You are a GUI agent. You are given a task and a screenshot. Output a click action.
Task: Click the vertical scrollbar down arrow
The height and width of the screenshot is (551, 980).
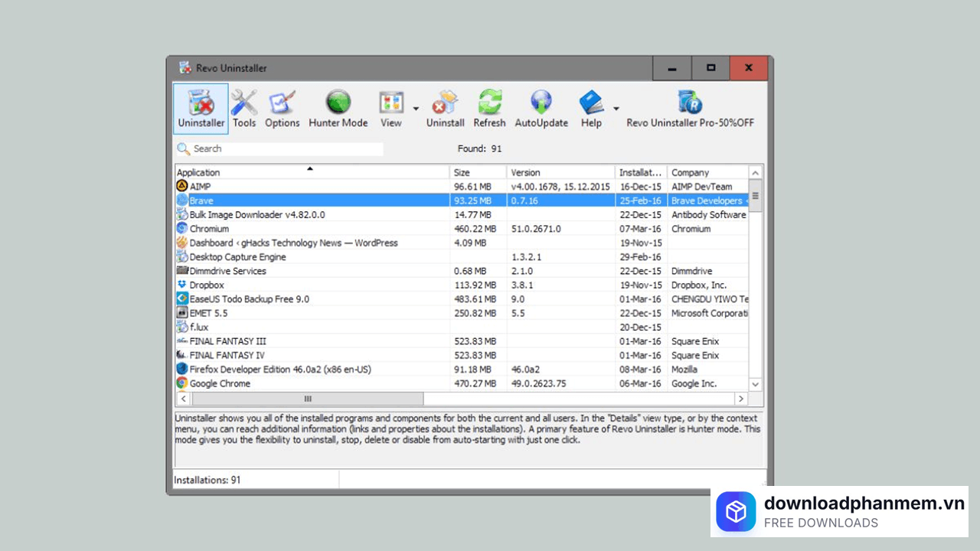click(x=756, y=384)
